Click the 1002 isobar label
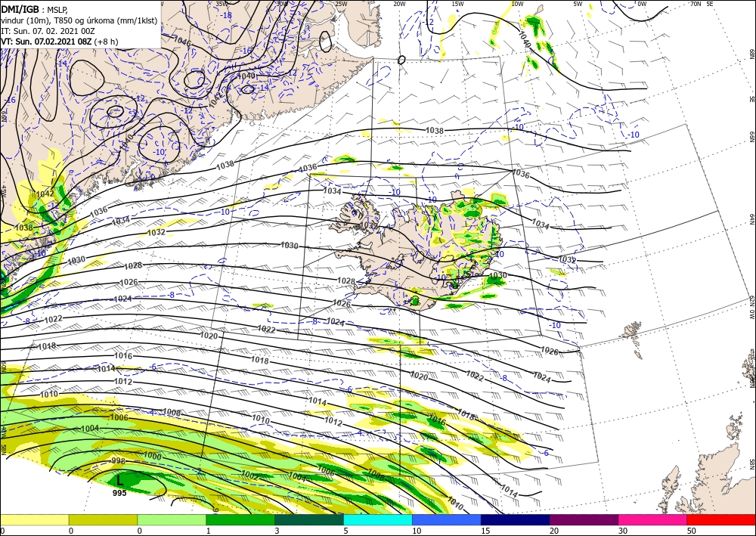This screenshot has height=536, width=756. tap(250, 475)
